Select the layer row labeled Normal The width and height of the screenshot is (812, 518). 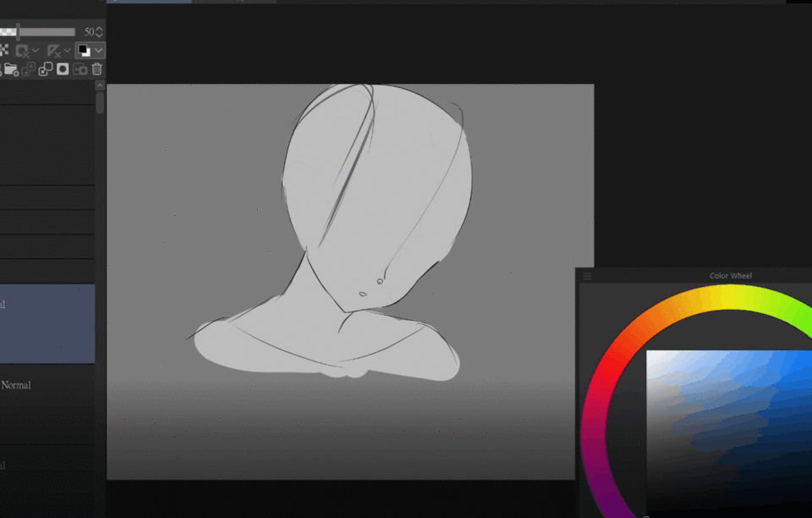tap(47, 404)
